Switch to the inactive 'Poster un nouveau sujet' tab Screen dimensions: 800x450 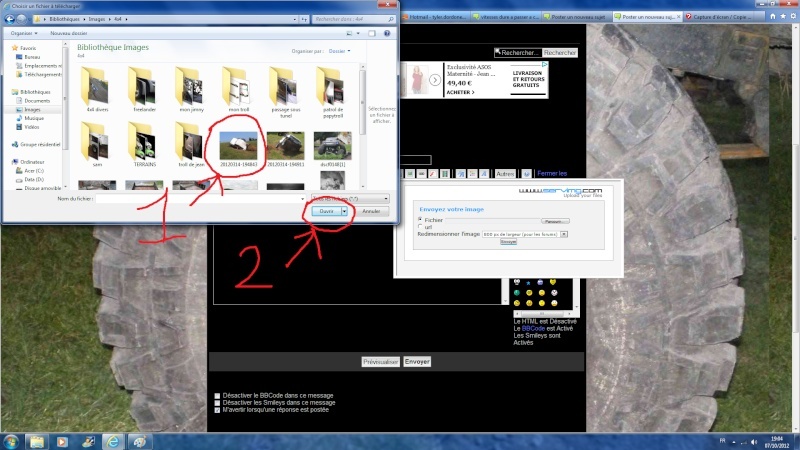click(575, 17)
